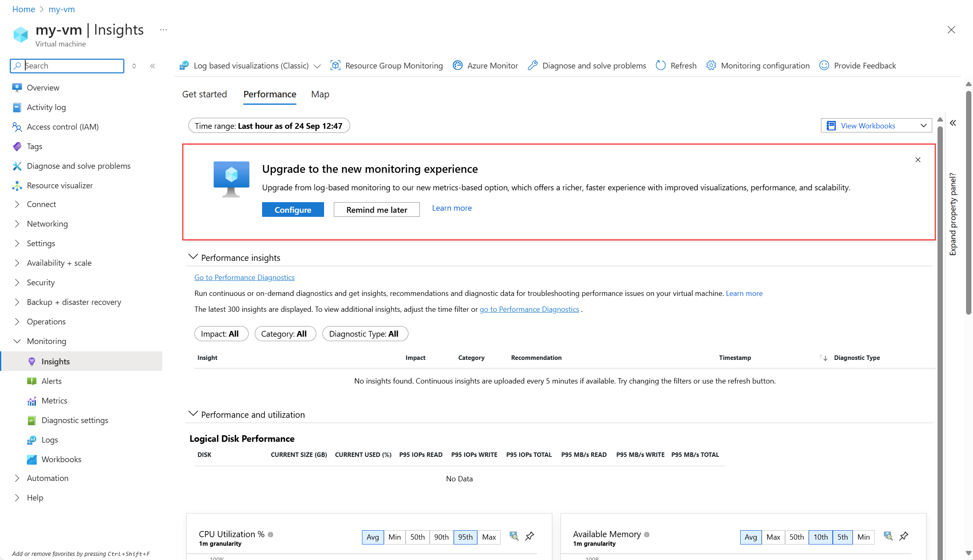
Task: Open Alerts in Monitoring menu
Action: [51, 381]
